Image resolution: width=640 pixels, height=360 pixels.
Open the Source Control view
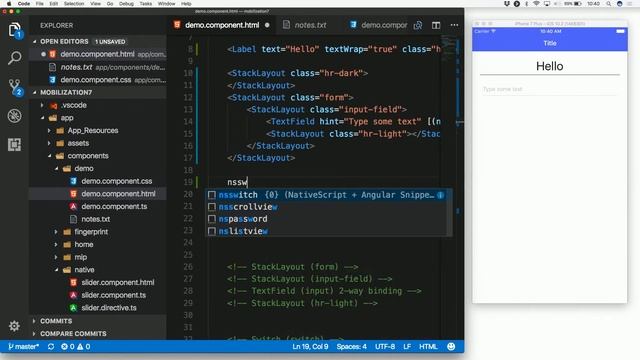click(x=15, y=87)
